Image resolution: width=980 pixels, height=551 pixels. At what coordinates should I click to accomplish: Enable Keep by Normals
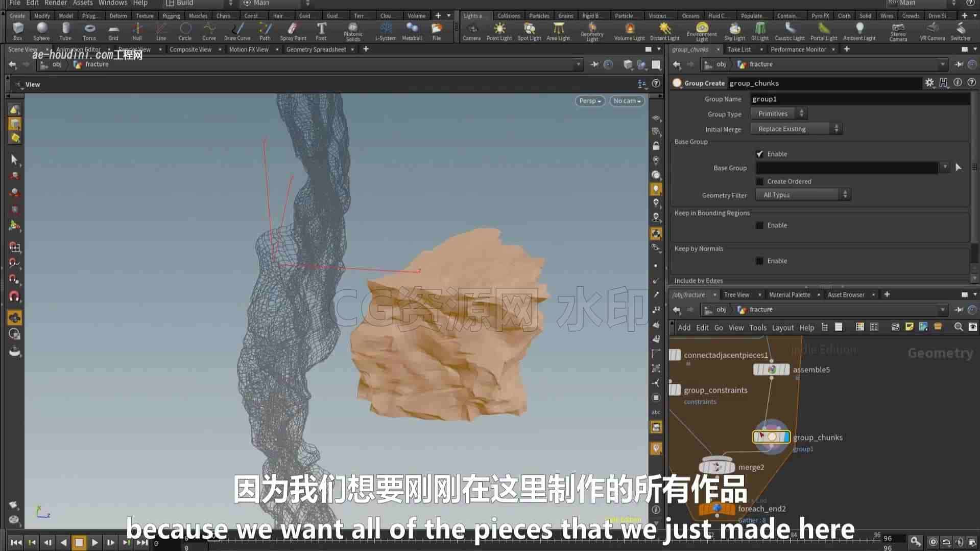tap(759, 261)
